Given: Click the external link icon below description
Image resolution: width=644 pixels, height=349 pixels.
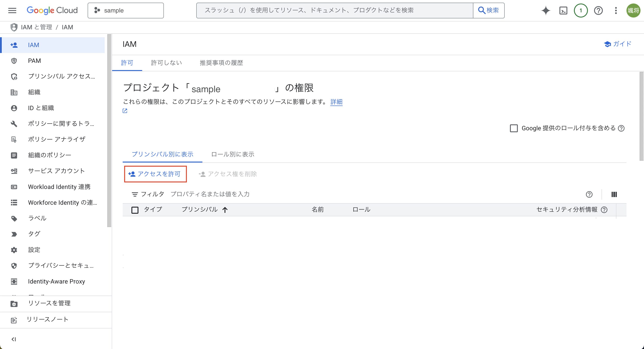Looking at the screenshot, I should pyautogui.click(x=125, y=111).
